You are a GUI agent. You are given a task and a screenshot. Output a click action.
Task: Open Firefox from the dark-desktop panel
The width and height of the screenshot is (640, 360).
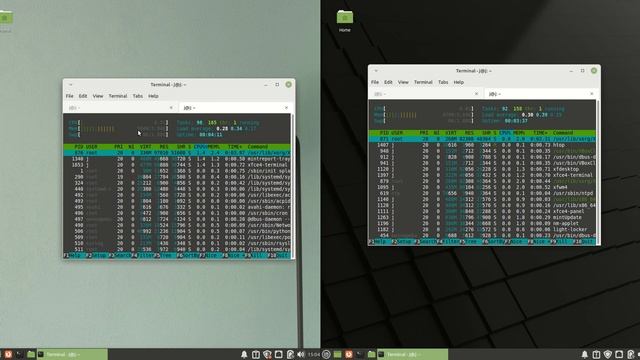tap(349, 354)
